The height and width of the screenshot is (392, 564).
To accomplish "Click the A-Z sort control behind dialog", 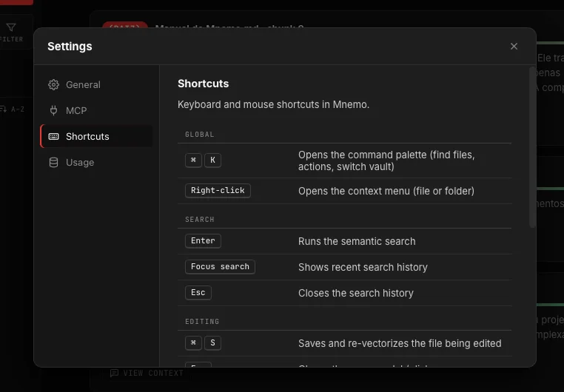I will click(13, 109).
